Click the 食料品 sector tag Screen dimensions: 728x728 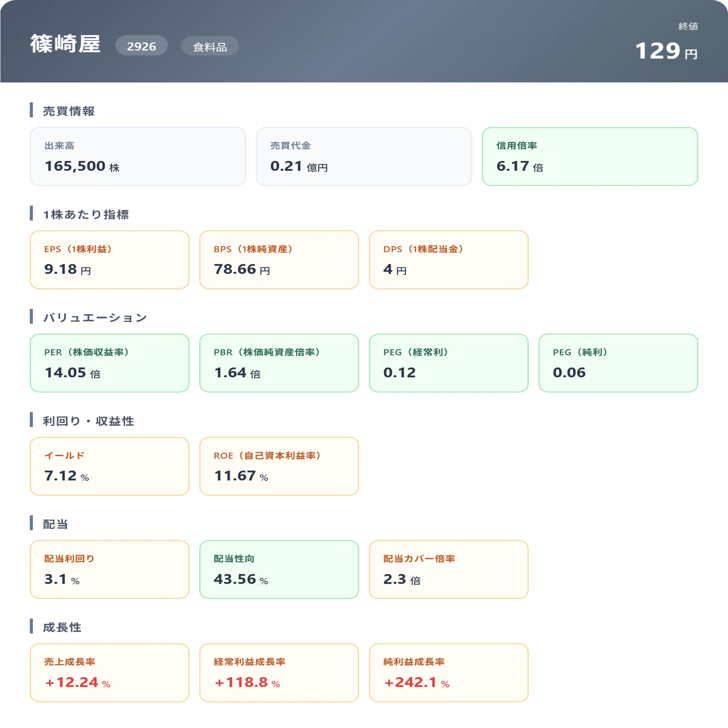pos(210,46)
